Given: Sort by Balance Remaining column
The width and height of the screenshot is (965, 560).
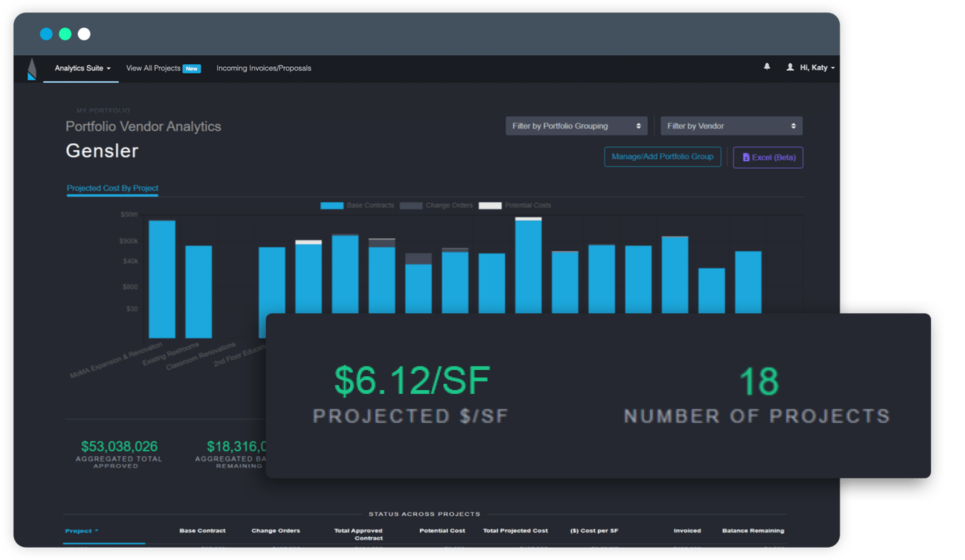Looking at the screenshot, I should [753, 530].
